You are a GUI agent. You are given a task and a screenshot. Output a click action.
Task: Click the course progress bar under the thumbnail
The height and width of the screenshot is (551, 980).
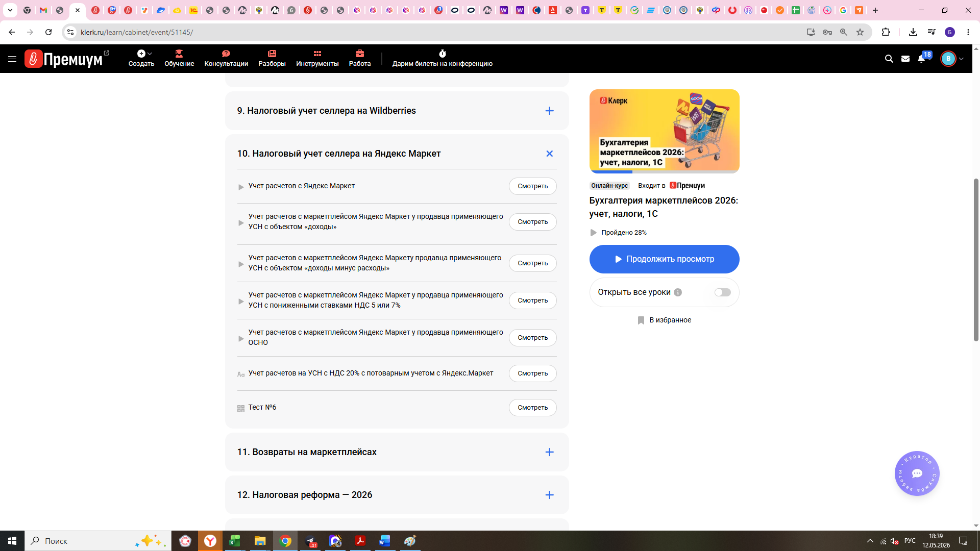pos(664,172)
